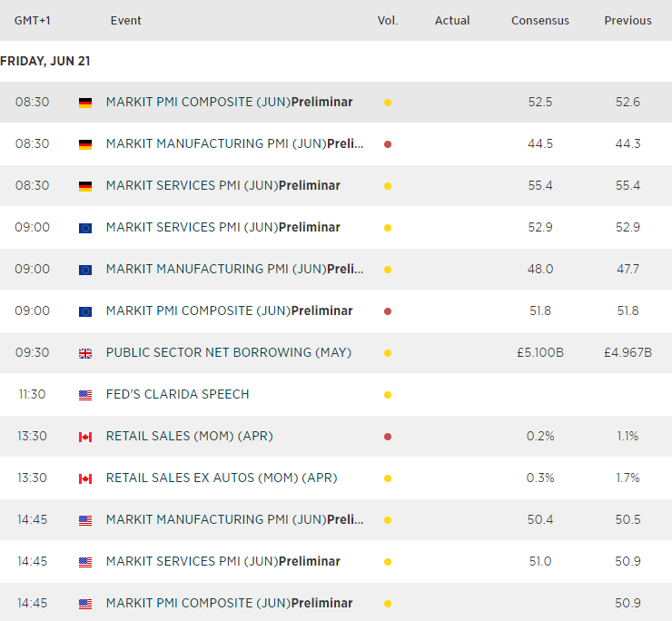Click previous value £4.967B
Screen dimensions: 672x621
tap(628, 352)
